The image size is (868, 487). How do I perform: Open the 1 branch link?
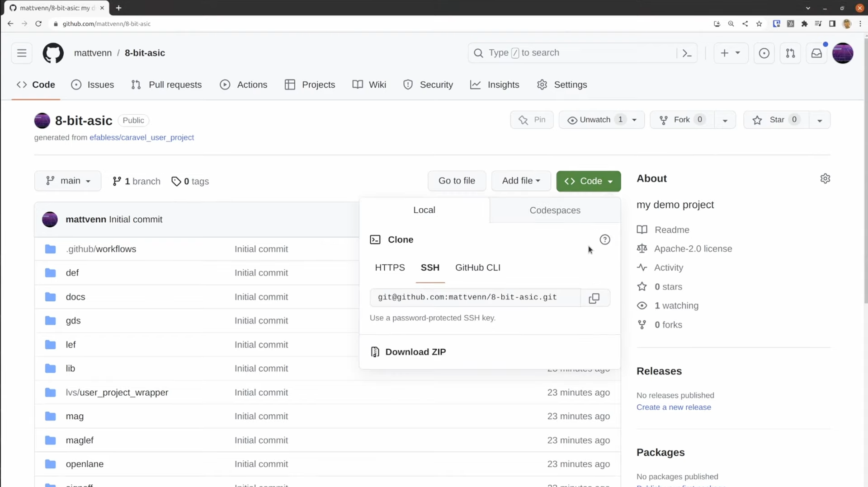coord(137,181)
